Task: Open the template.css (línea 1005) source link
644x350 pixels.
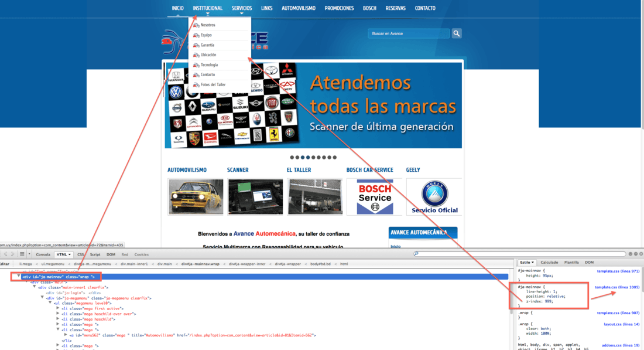Action: [617, 287]
